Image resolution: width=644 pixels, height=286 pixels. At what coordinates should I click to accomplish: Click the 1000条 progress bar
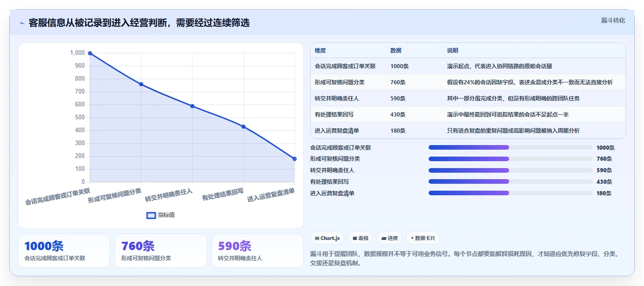click(511, 147)
